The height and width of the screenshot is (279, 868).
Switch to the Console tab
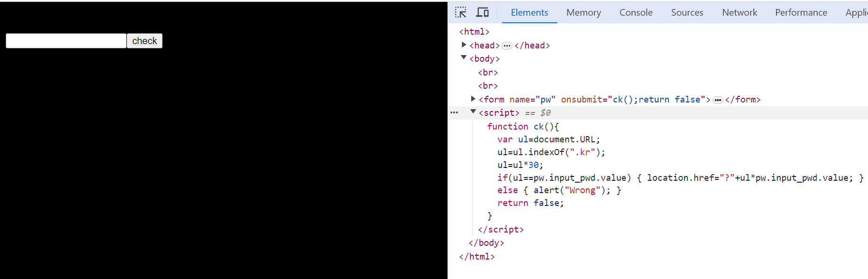click(x=636, y=12)
